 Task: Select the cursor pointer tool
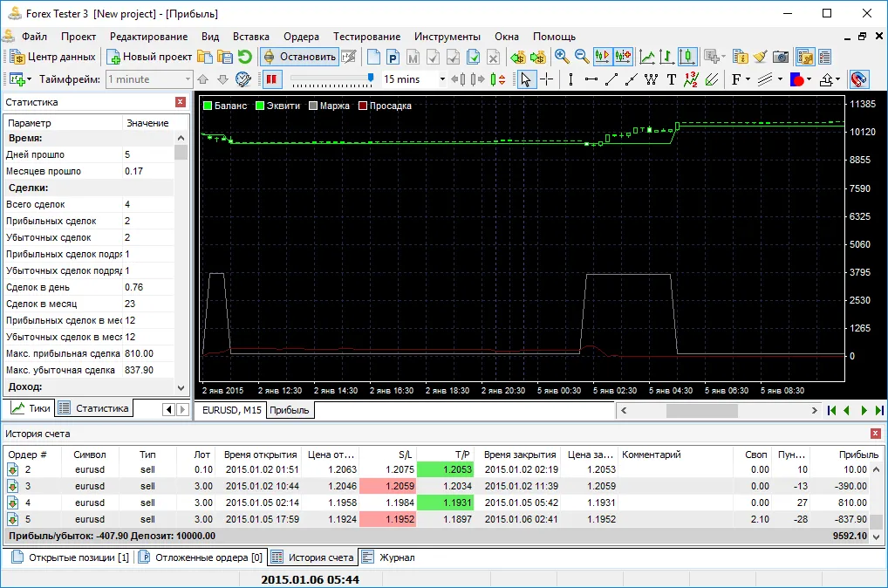pyautogui.click(x=526, y=79)
